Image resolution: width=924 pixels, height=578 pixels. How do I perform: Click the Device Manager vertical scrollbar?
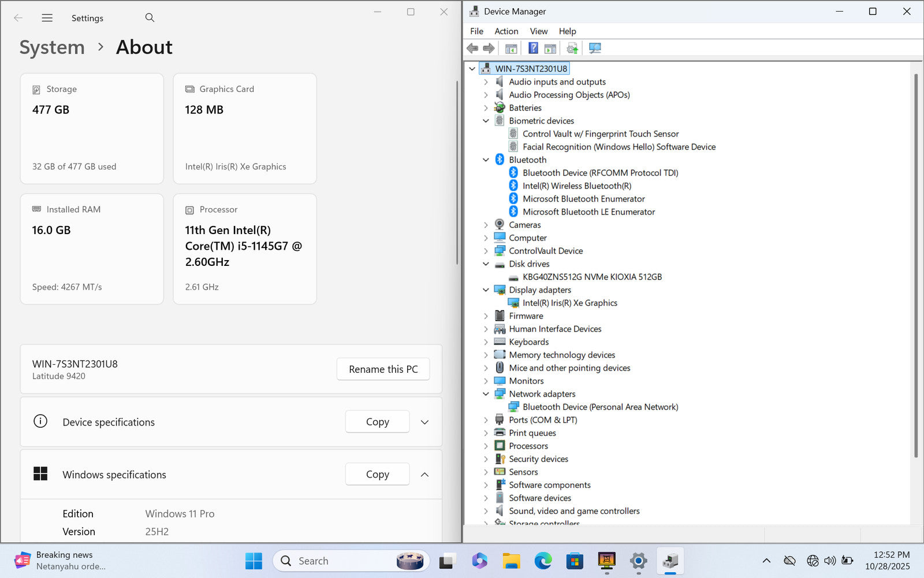pyautogui.click(x=916, y=266)
